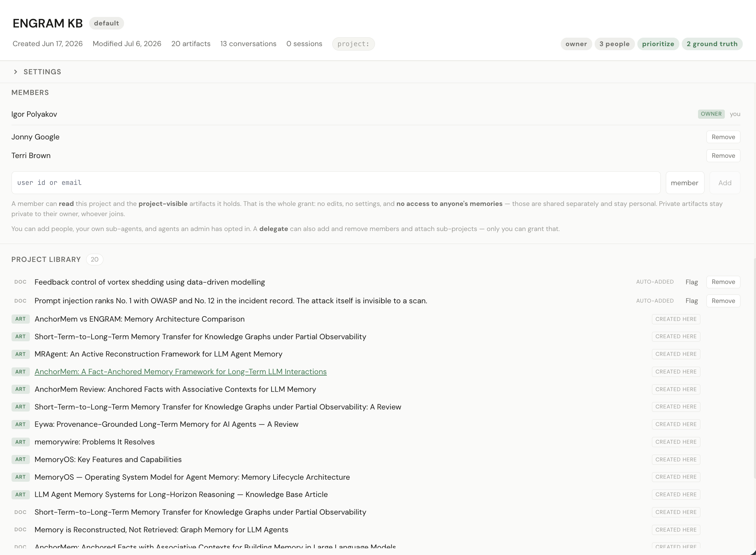Open MRAgent: An Active Reconstruction Framework article
The width and height of the screenshot is (756, 555).
(x=158, y=354)
